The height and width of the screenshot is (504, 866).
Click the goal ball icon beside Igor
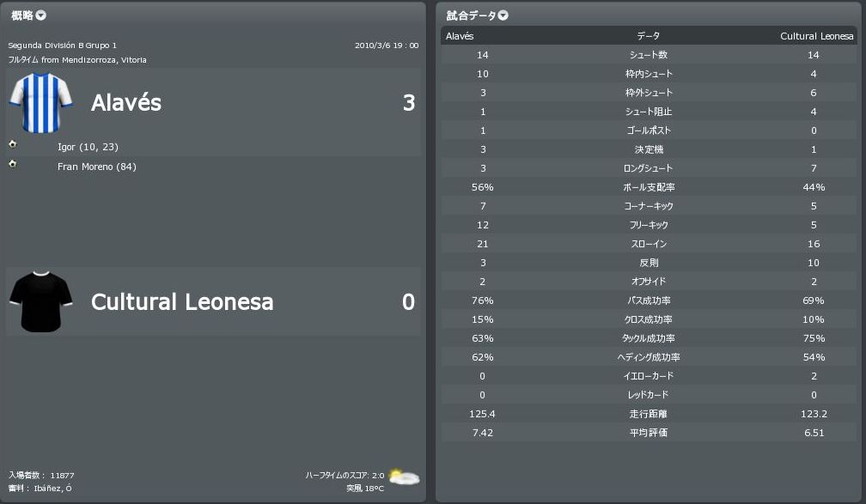point(13,144)
